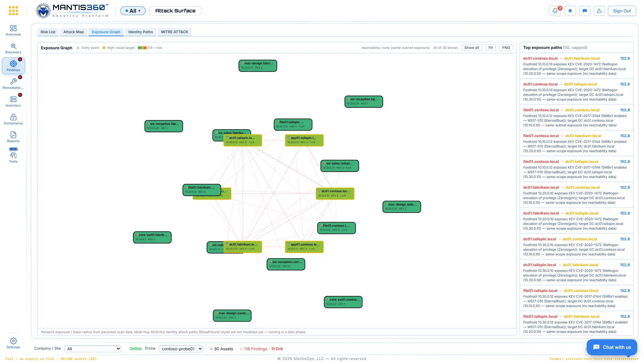Open path dc01.tailspin.local to dc01.contoso.local
The image size is (644, 362).
pos(576,246)
